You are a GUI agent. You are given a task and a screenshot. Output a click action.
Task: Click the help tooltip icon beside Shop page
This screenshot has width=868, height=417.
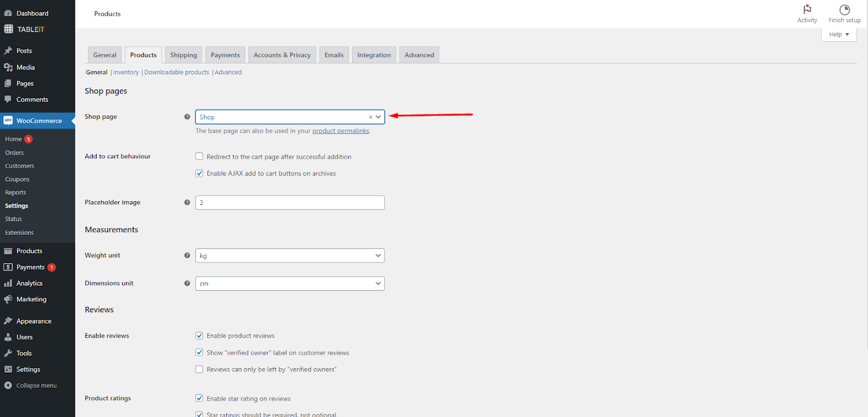point(187,117)
